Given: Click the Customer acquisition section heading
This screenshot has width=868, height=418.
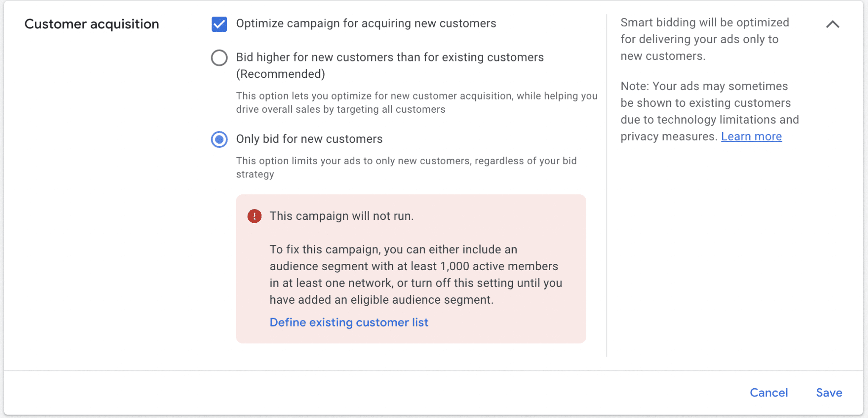Looking at the screenshot, I should 92,24.
